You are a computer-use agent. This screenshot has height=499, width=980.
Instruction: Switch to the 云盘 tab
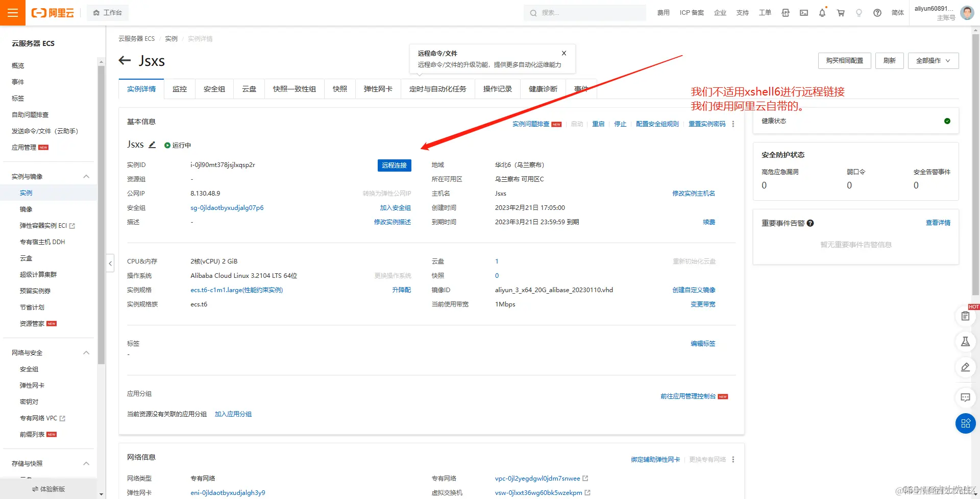[x=249, y=89]
